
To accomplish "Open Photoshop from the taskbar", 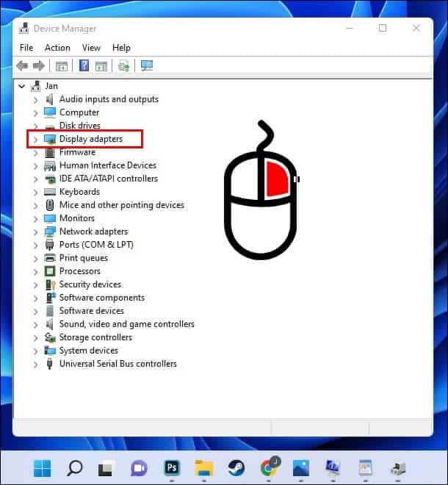I will pos(172,467).
